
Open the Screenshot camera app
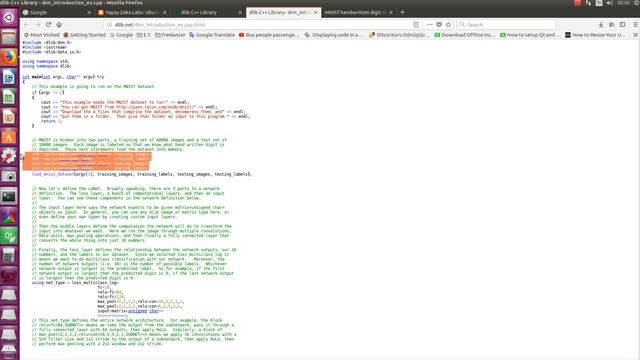9,176
